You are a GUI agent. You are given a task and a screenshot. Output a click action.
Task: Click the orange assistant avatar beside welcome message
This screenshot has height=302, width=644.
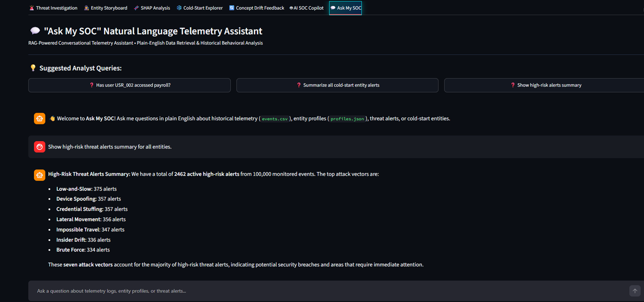[39, 119]
